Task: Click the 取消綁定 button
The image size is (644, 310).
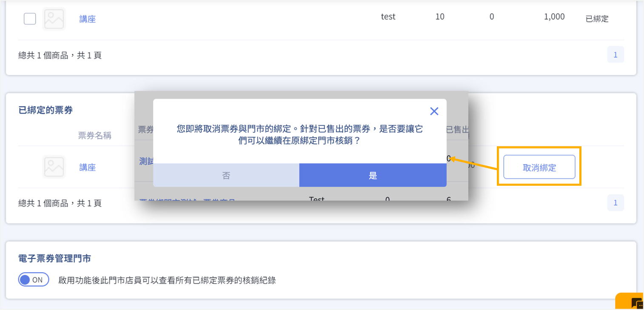Action: [539, 167]
